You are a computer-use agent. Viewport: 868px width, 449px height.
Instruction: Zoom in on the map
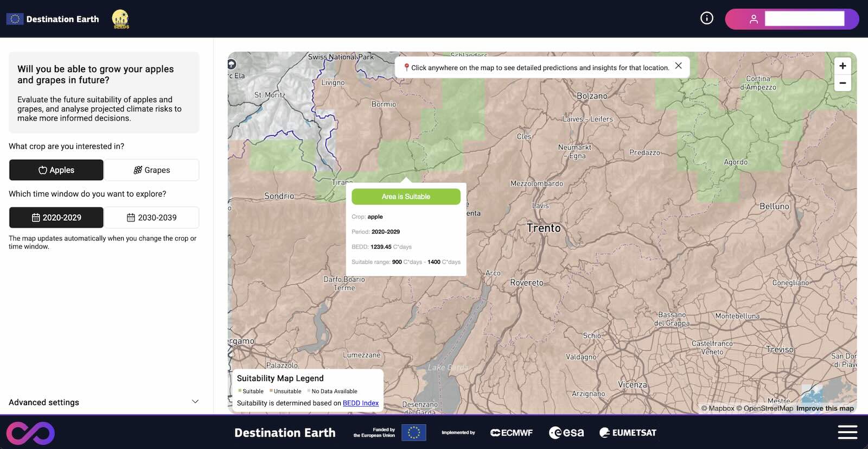coord(843,66)
